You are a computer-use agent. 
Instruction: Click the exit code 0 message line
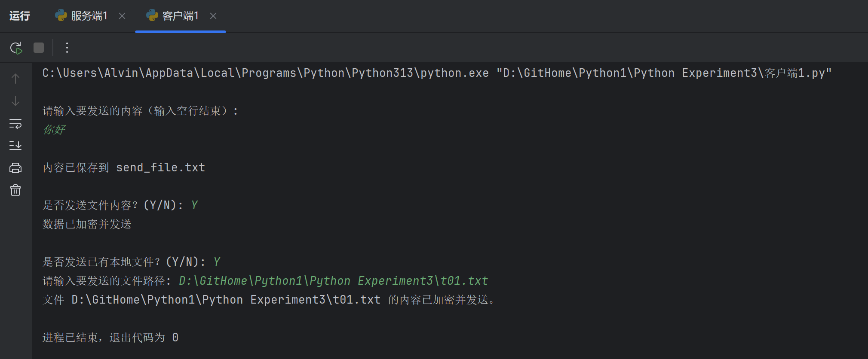(x=110, y=338)
